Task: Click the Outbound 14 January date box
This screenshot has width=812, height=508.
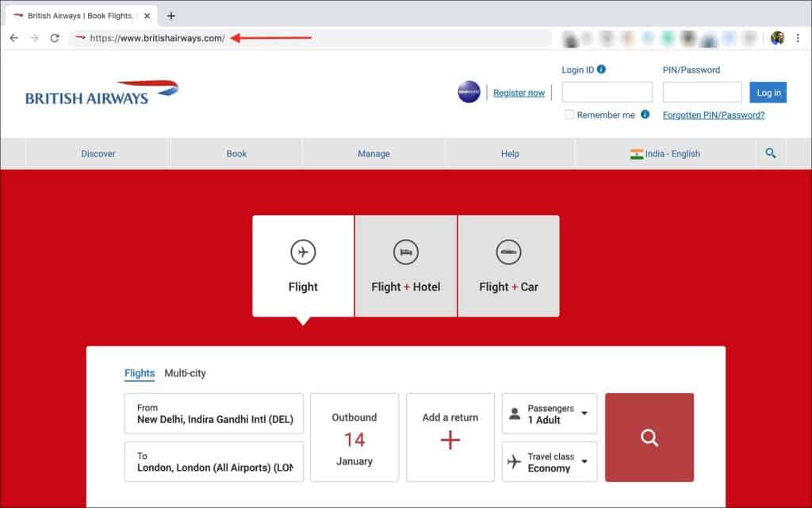Action: pyautogui.click(x=354, y=437)
